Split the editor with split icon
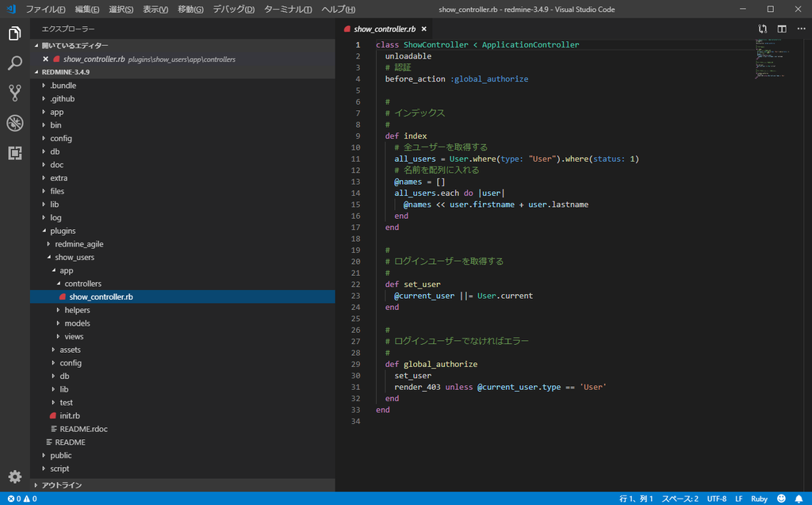This screenshot has height=505, width=812. point(782,29)
